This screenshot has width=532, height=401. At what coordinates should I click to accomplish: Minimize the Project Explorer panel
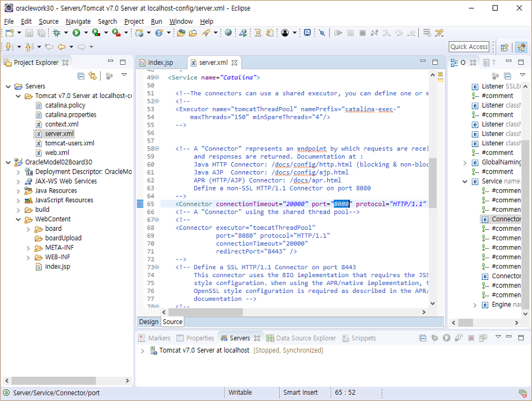coord(110,61)
